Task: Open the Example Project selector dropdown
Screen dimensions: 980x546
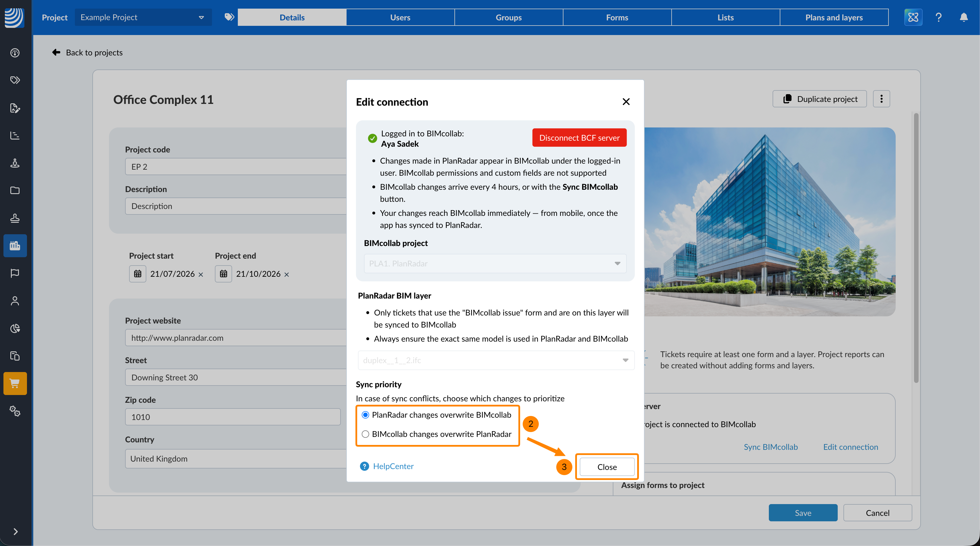Action: (x=143, y=17)
